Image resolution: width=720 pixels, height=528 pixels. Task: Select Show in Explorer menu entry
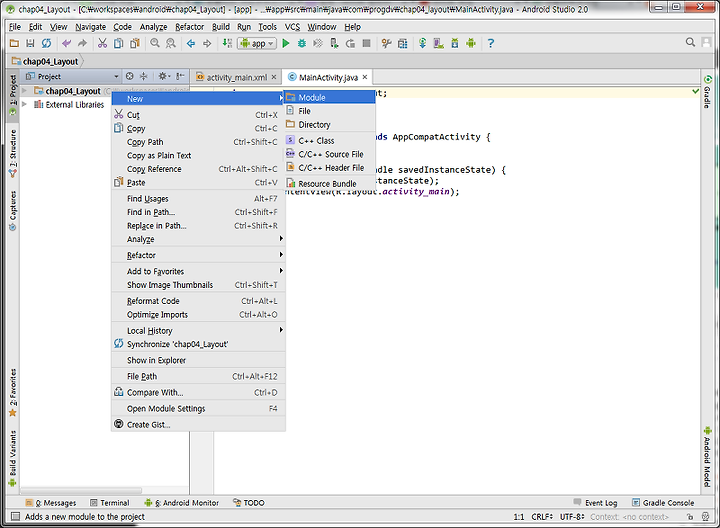198,360
